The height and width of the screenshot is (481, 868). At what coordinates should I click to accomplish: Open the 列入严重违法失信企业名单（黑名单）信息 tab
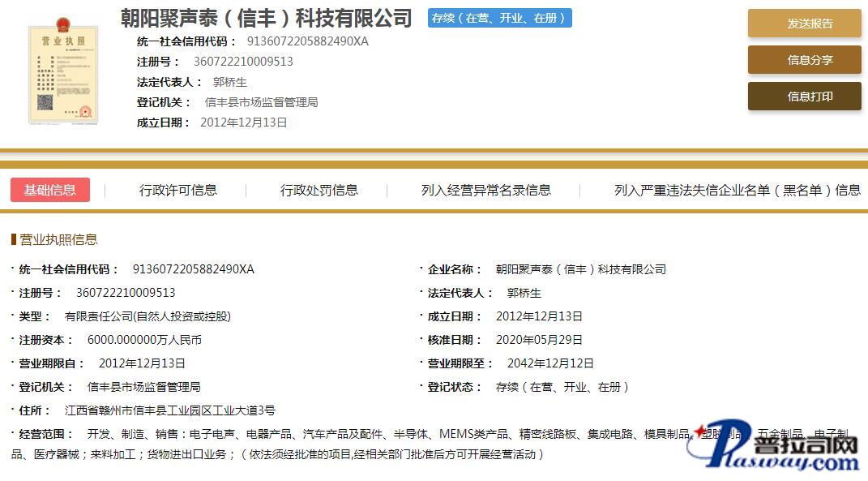point(737,190)
